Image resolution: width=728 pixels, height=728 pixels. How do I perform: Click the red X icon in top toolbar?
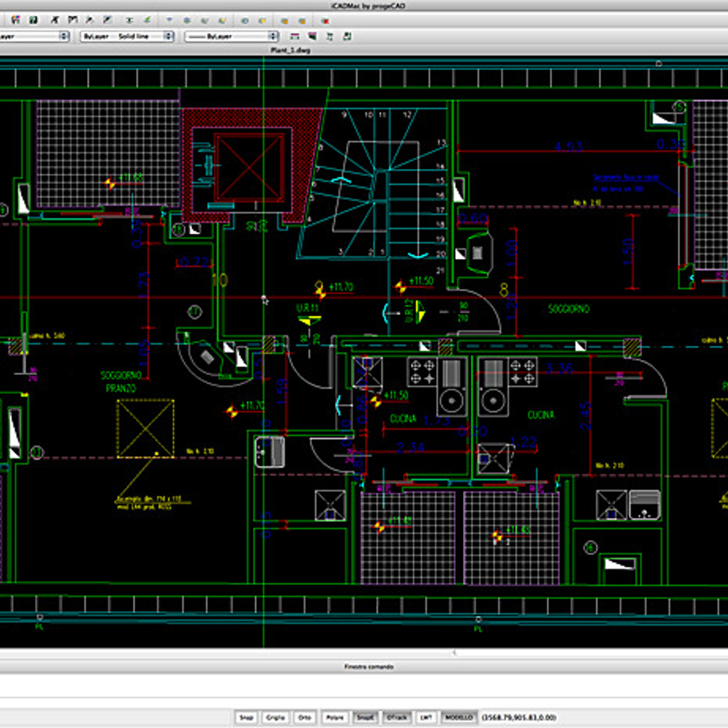[325, 21]
